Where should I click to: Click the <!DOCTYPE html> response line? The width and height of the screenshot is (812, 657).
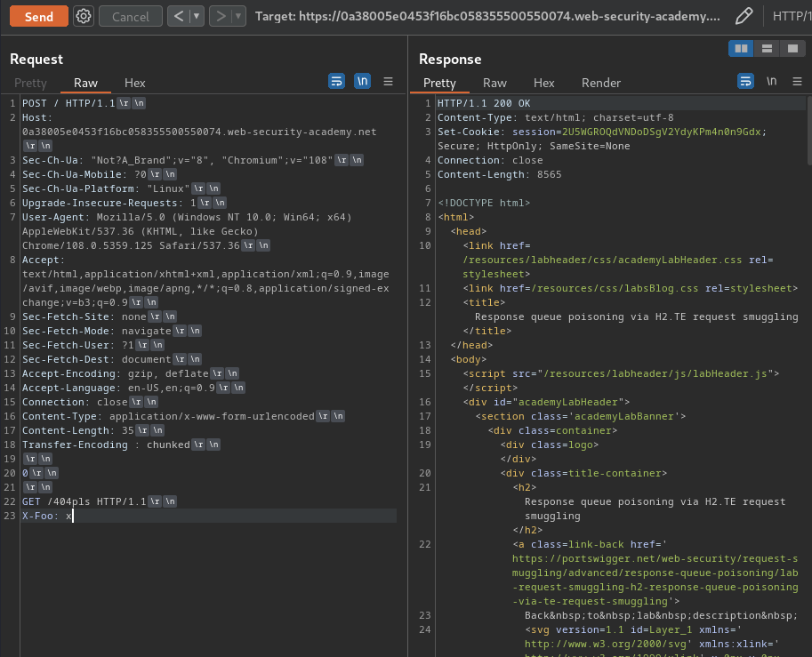coord(484,203)
